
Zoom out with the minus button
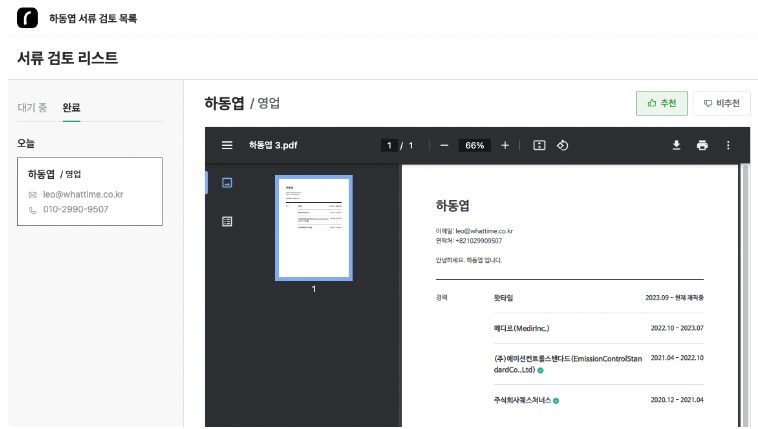pos(444,145)
